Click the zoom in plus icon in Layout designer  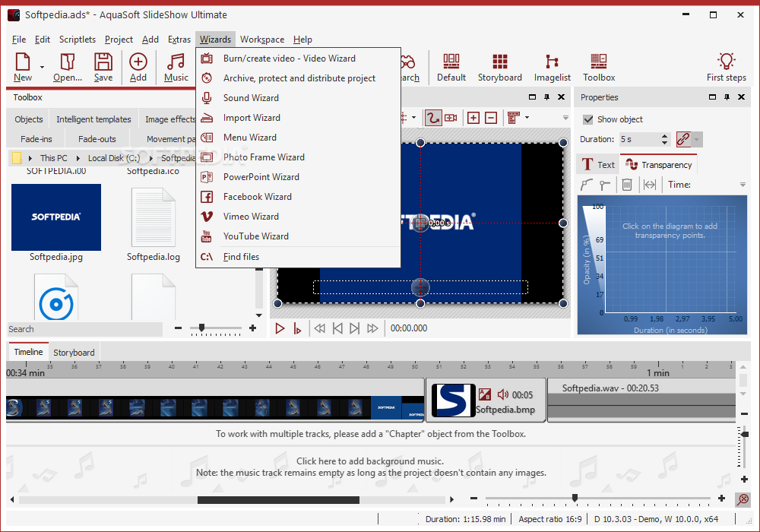pyautogui.click(x=473, y=118)
